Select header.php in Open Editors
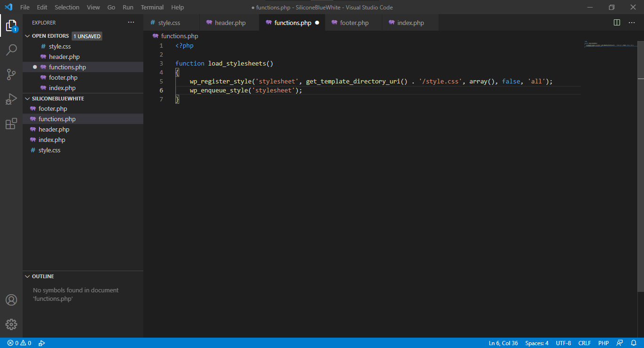The width and height of the screenshot is (644, 348). pos(83,57)
